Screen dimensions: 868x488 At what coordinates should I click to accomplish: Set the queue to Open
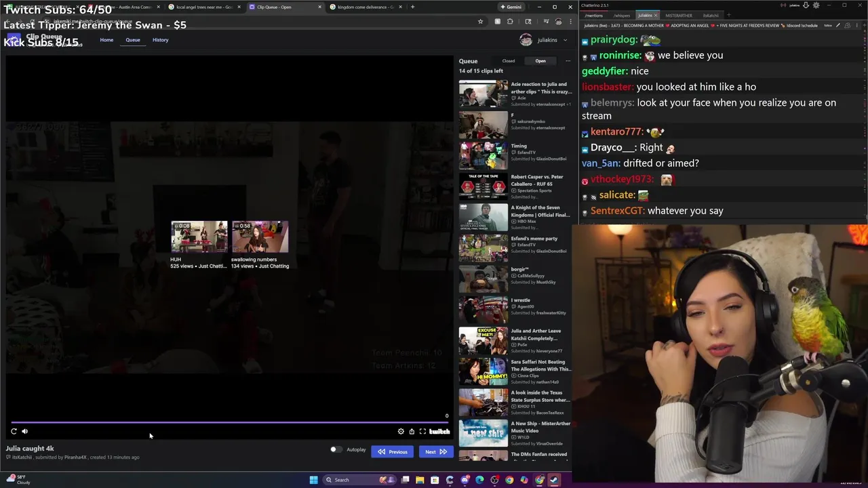[540, 61]
